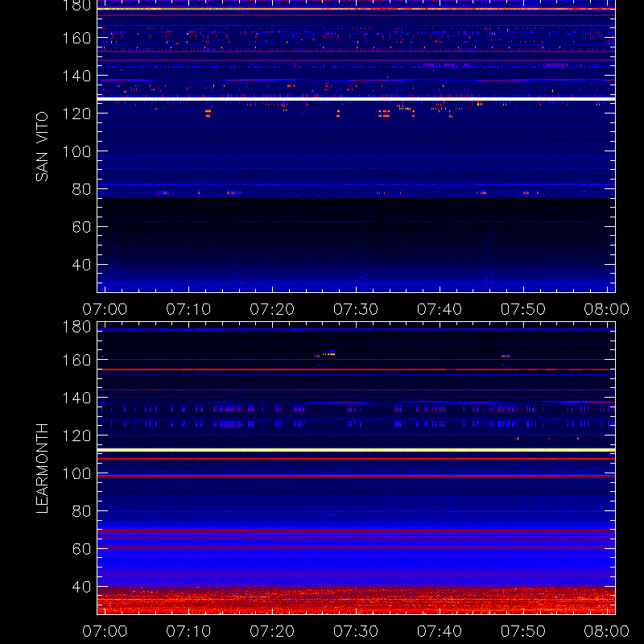The height and width of the screenshot is (644, 644).
Task: Click the 07:30 time label under Learmonth plot
Action: (x=356, y=631)
